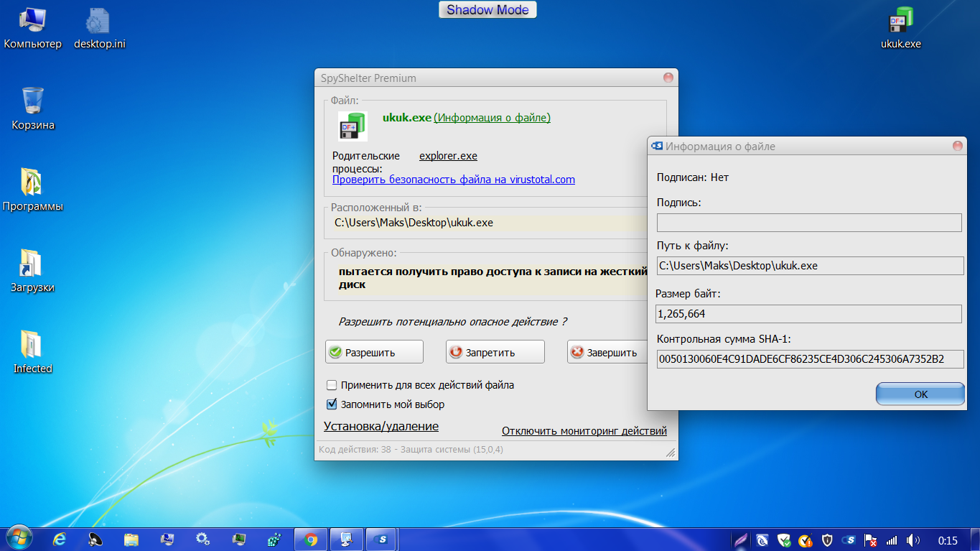
Task: Open the ukuk.exe desktop shortcut icon
Action: [900, 22]
